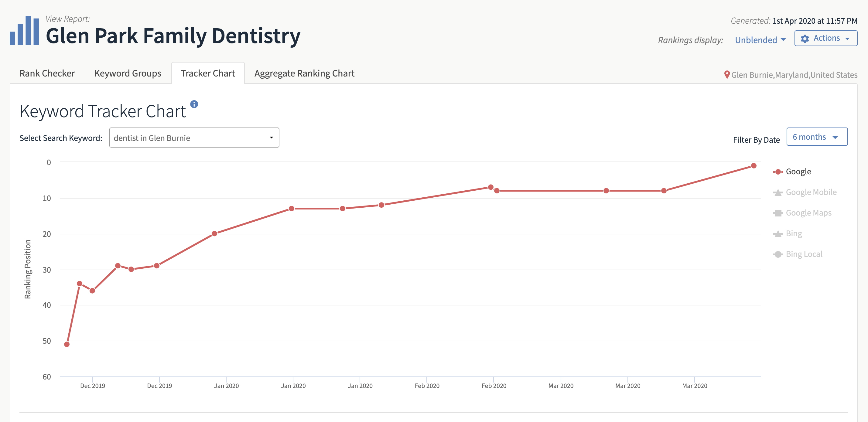Enable the Bing Local series

pyautogui.click(x=804, y=254)
